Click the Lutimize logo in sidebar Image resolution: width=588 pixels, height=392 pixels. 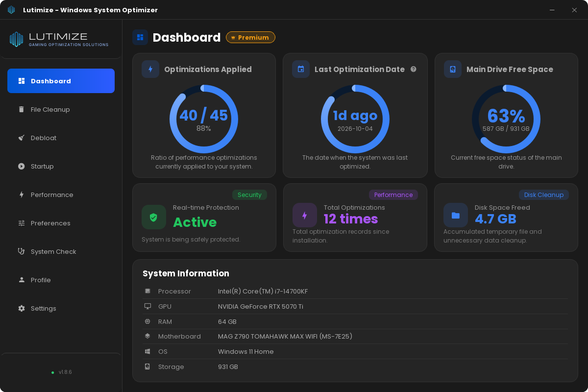tap(59, 39)
